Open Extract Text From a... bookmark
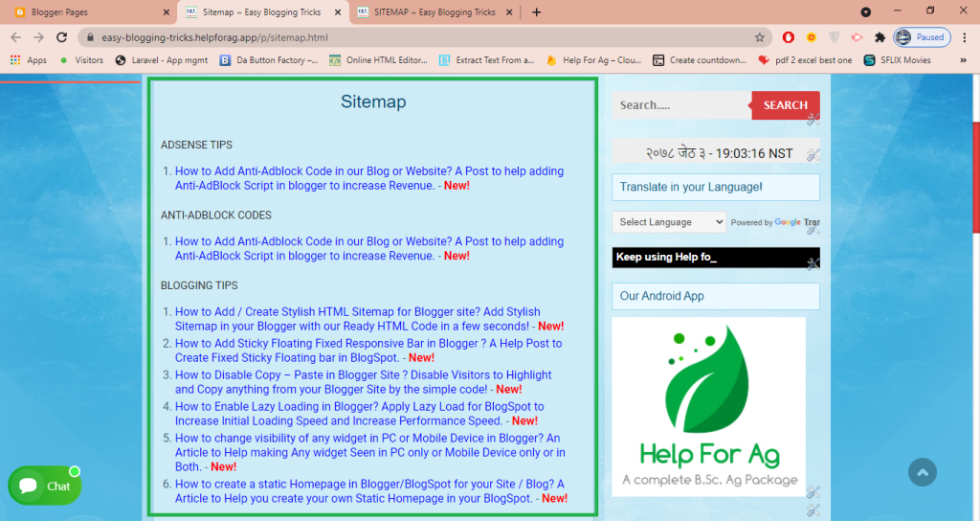 pyautogui.click(x=487, y=60)
